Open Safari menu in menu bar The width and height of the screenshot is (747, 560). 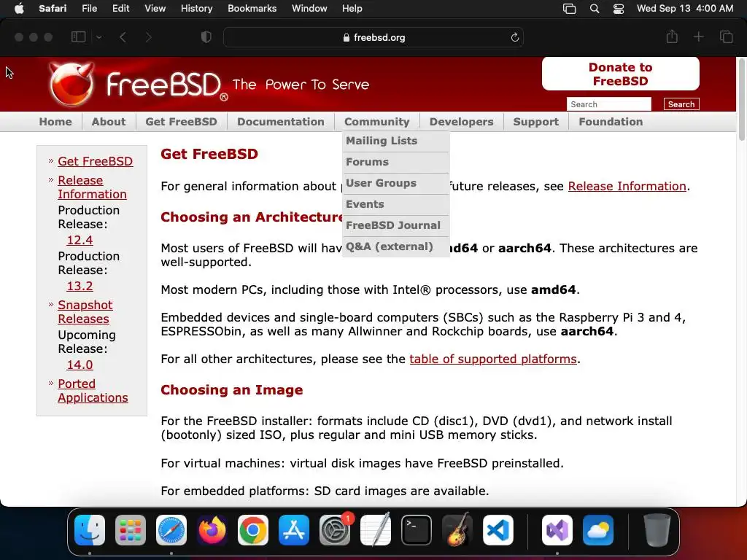tap(53, 9)
